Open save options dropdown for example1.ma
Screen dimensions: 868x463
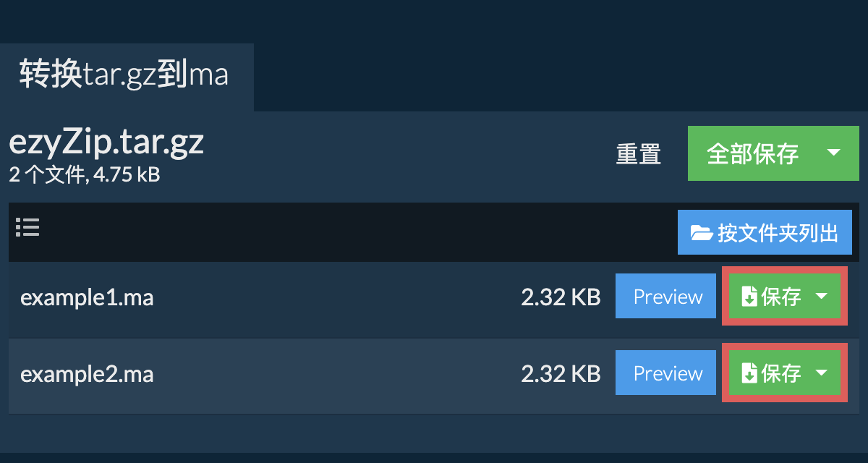[822, 297]
